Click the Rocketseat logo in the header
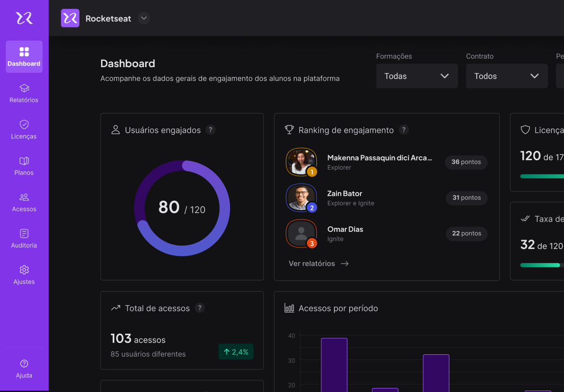The width and height of the screenshot is (564, 392). (x=70, y=18)
